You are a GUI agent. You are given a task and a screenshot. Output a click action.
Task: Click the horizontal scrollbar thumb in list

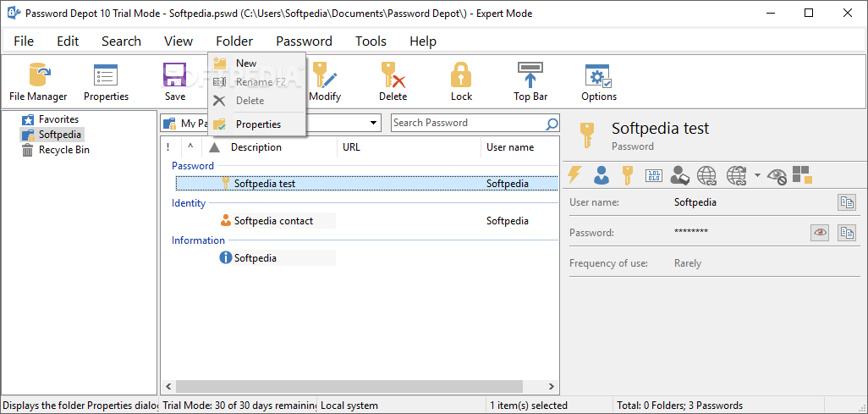click(349, 386)
